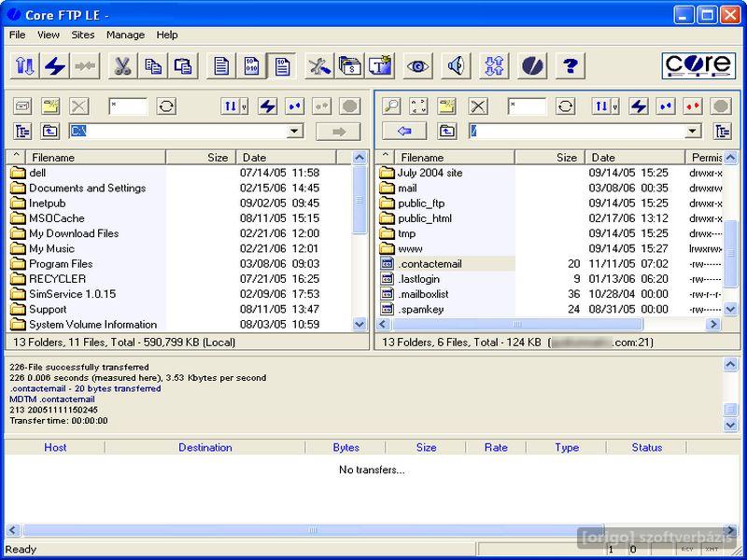Click the blue question mark help icon

pos(571,65)
